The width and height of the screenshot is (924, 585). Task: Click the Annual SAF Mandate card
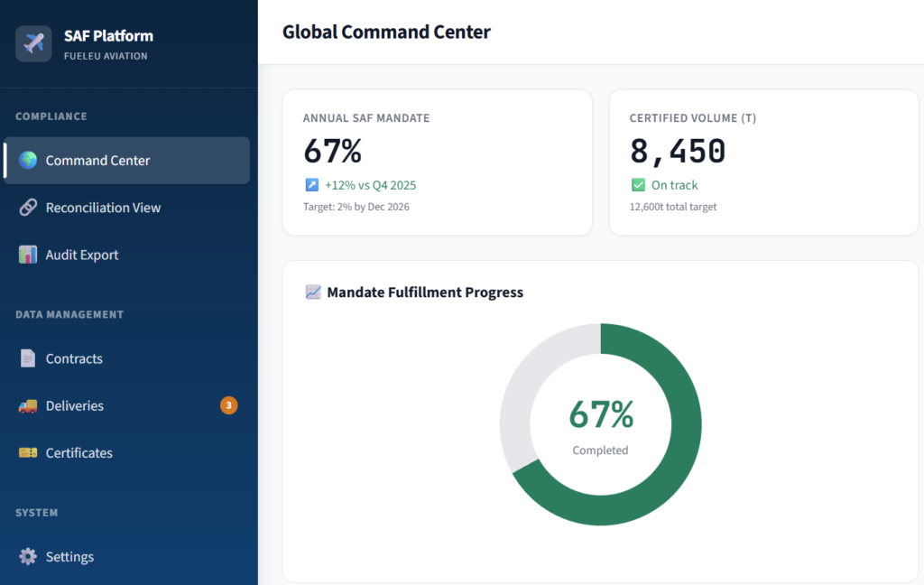click(437, 162)
